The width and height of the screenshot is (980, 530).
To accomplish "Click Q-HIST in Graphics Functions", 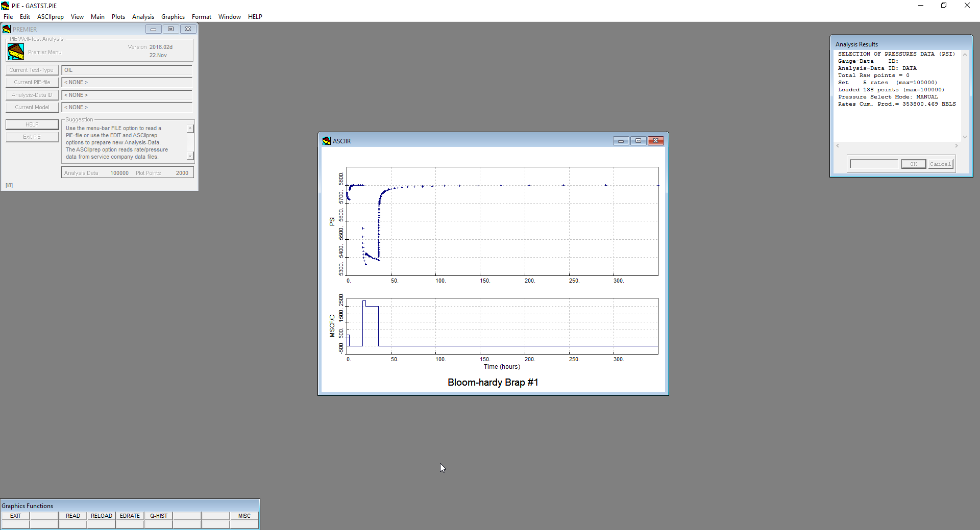I will (x=158, y=516).
